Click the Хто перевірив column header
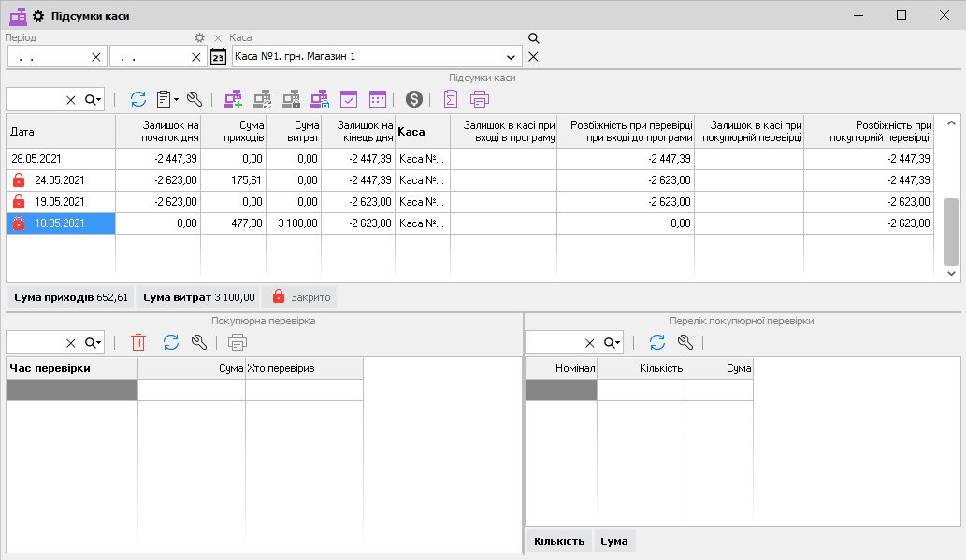 [x=304, y=368]
